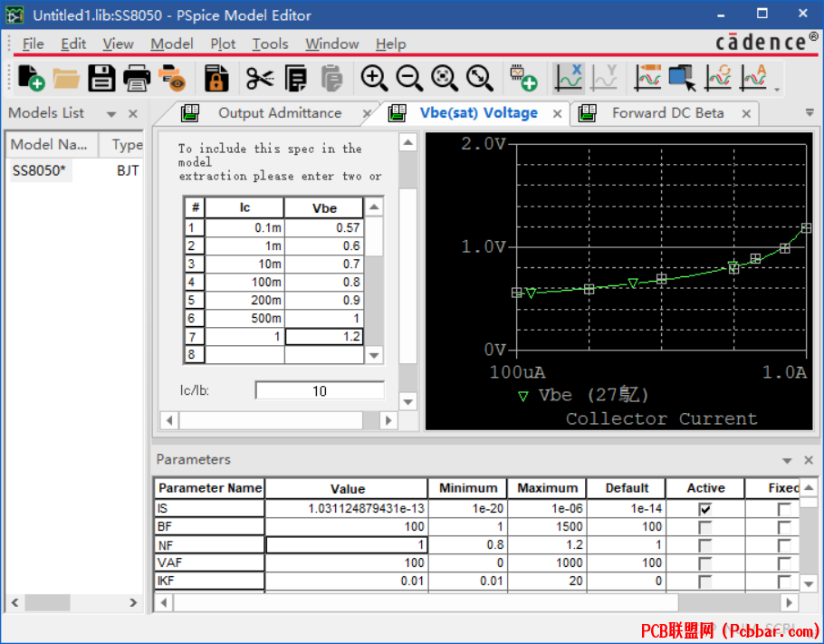This screenshot has width=824, height=644.
Task: Open the tab list dropdown arrow
Action: coord(810,112)
